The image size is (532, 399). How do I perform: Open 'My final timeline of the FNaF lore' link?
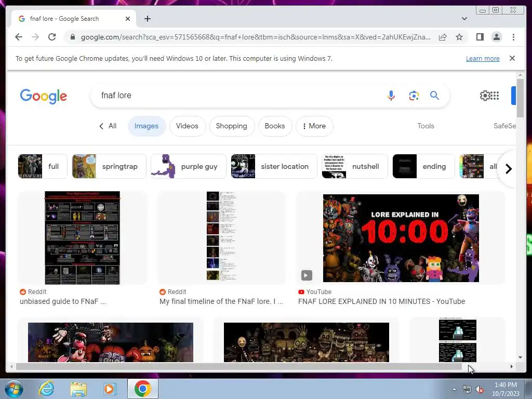click(221, 301)
